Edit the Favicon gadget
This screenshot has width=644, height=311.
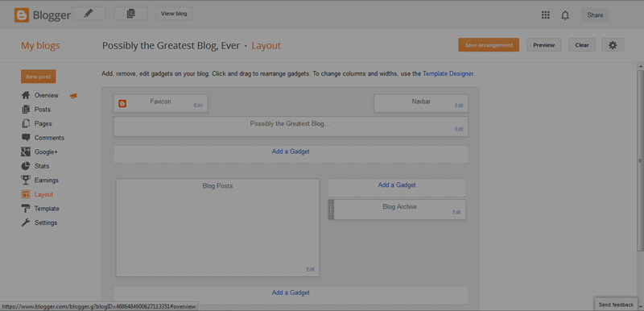198,106
